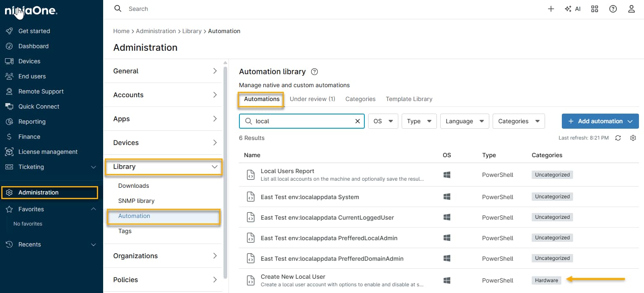
Task: Refresh the automation list
Action: [x=618, y=138]
